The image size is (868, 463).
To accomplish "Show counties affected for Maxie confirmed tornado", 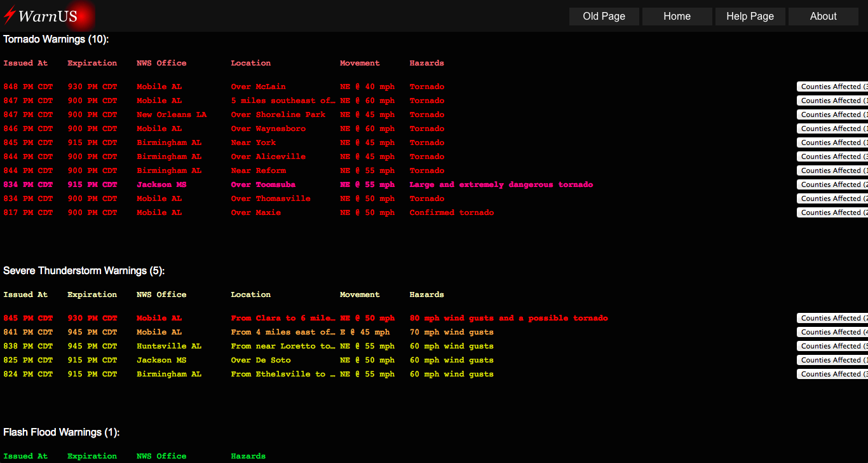I will (832, 212).
